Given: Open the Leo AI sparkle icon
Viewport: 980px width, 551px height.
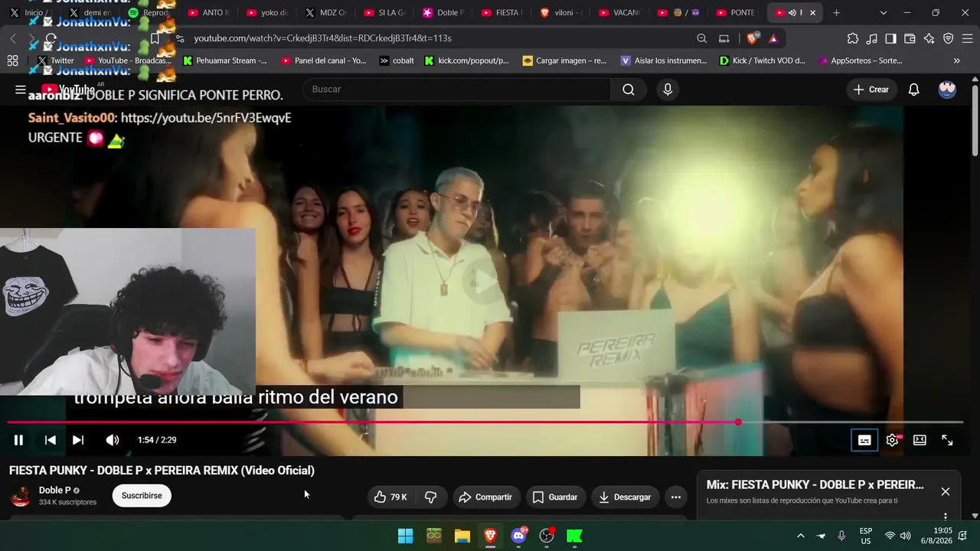Looking at the screenshot, I should pos(929,38).
